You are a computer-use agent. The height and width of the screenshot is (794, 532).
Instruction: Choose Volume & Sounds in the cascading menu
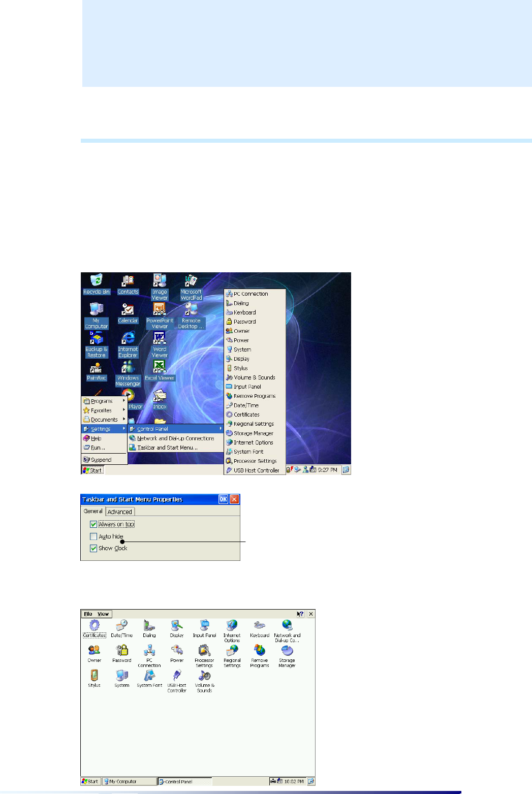pyautogui.click(x=255, y=377)
